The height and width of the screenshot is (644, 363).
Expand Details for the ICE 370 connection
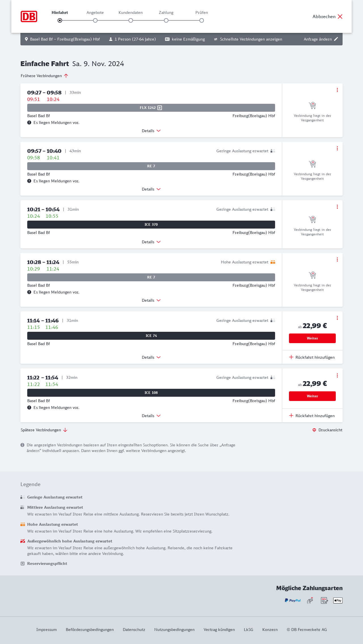[x=151, y=242]
